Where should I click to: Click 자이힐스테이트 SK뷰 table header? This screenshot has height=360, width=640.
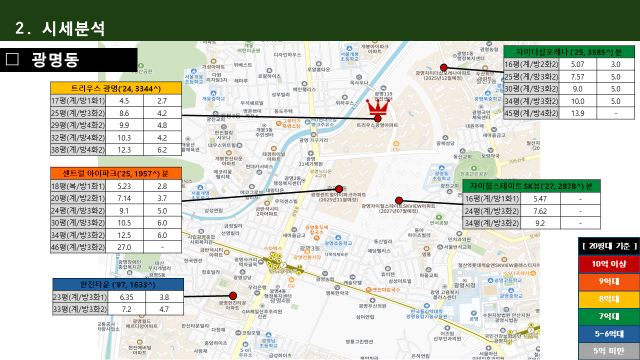tap(531, 186)
